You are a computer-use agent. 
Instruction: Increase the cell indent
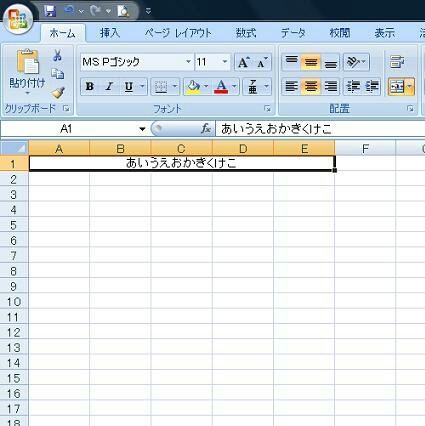[372, 87]
